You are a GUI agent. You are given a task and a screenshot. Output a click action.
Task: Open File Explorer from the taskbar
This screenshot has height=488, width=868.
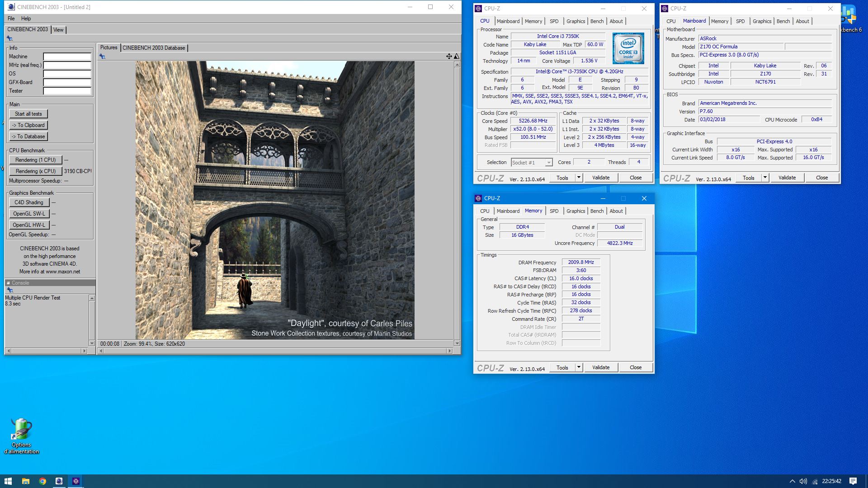pyautogui.click(x=25, y=481)
